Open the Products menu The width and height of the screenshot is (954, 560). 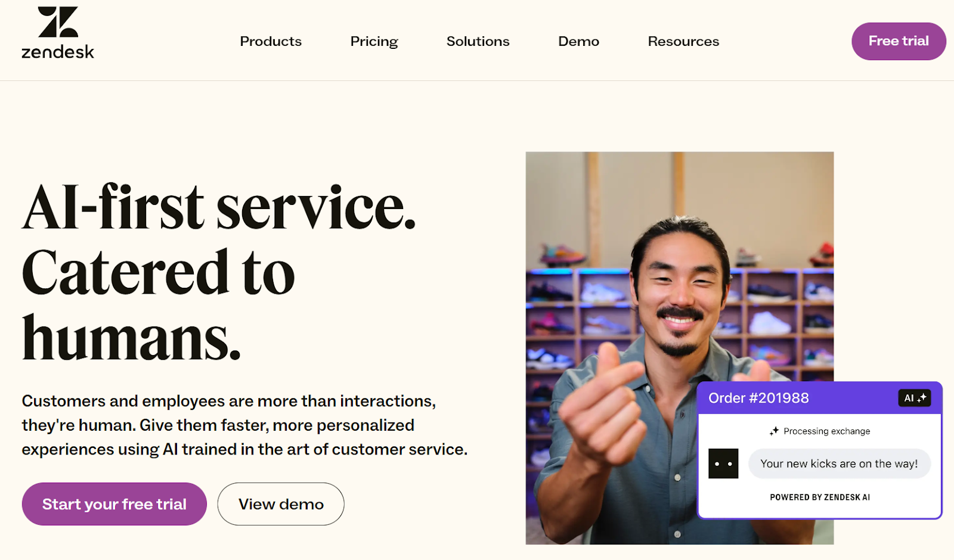tap(271, 42)
